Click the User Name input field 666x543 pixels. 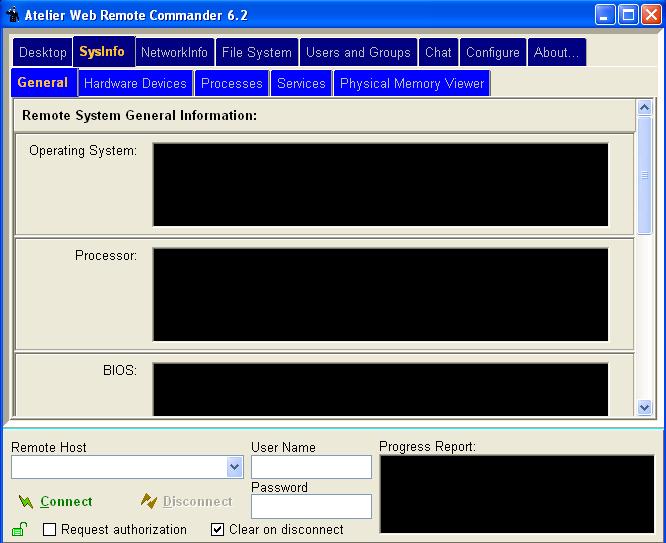tap(311, 467)
